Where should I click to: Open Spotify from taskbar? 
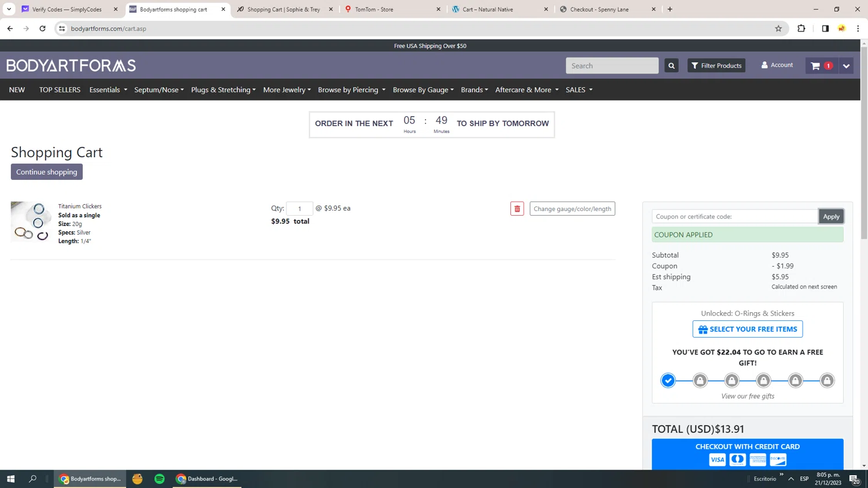[160, 479]
